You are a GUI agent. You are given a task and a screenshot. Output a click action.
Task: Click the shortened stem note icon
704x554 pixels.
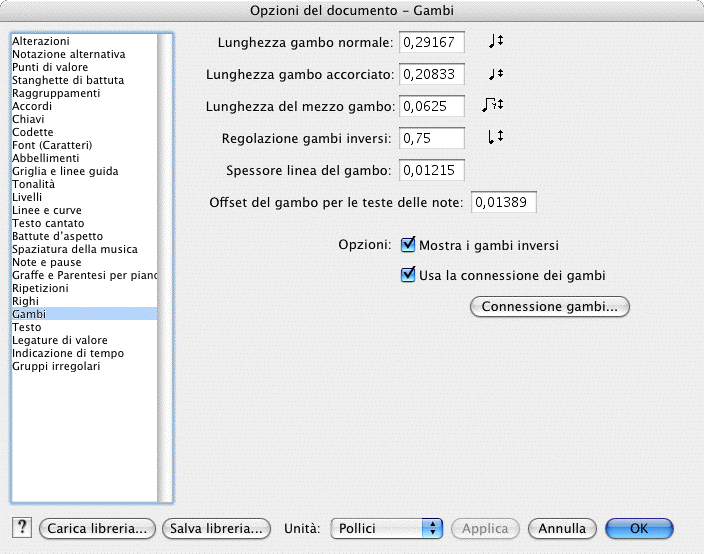pos(495,74)
